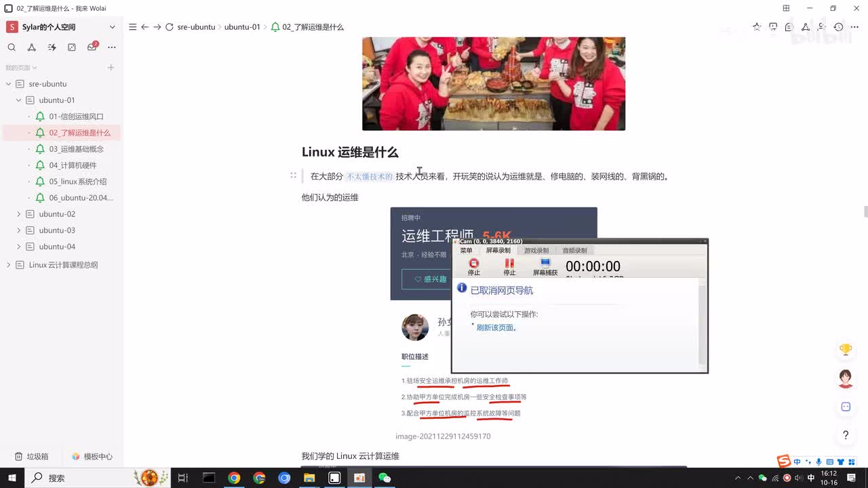868x488 pixels.
Task: Toggle Sogou Chinese/English mode 中
Action: (x=797, y=462)
